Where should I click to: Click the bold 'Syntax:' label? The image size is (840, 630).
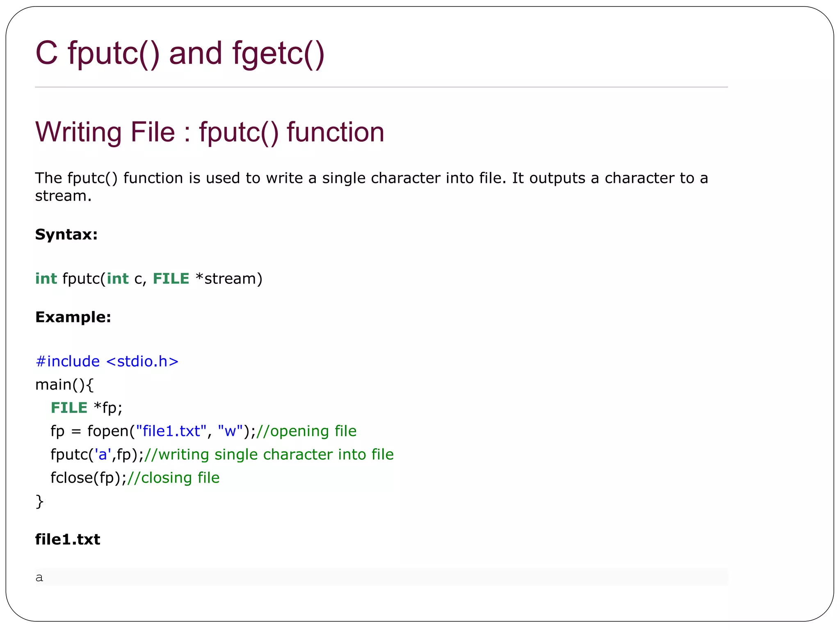(x=66, y=235)
